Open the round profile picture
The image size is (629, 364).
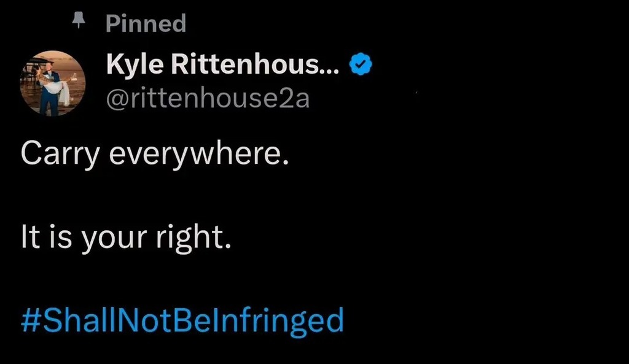(x=52, y=83)
